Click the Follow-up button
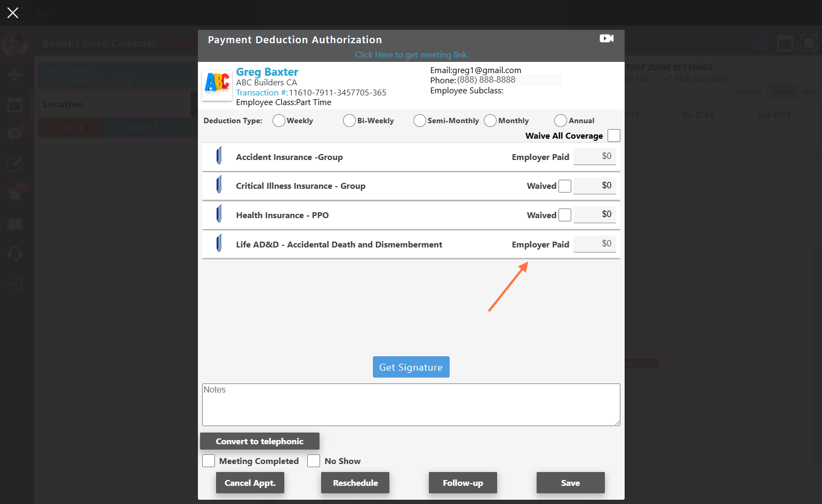This screenshot has width=822, height=504. (463, 483)
